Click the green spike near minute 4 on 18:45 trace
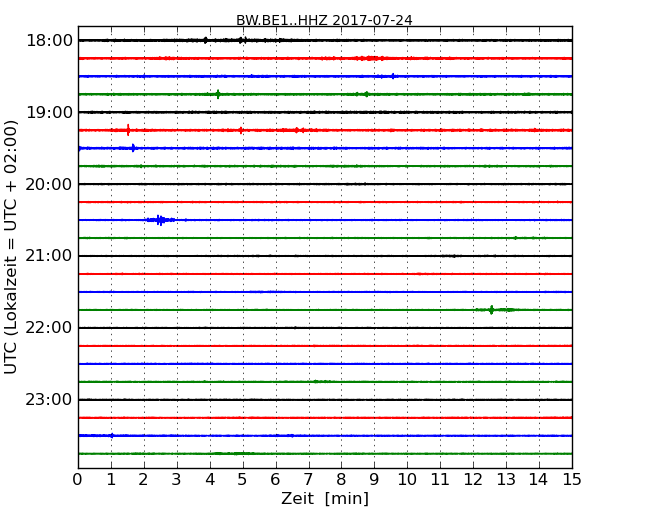Image resolution: width=650 pixels, height=520 pixels. coord(218,94)
